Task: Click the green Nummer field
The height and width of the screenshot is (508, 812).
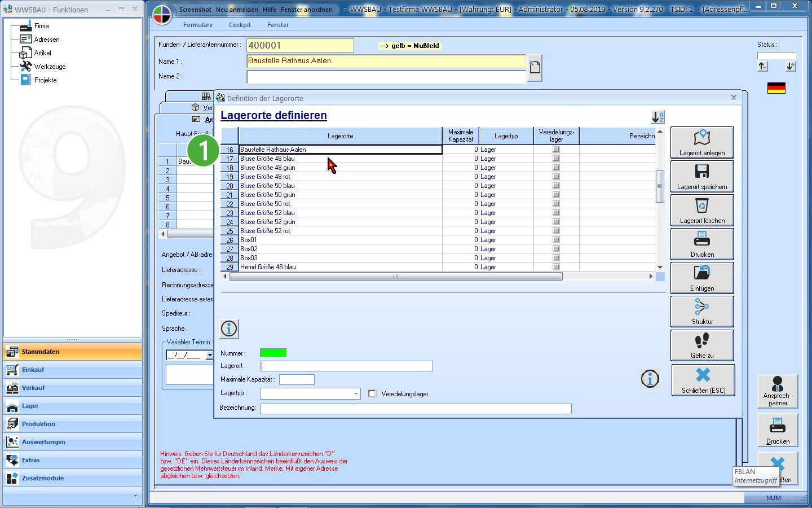Action: [273, 353]
